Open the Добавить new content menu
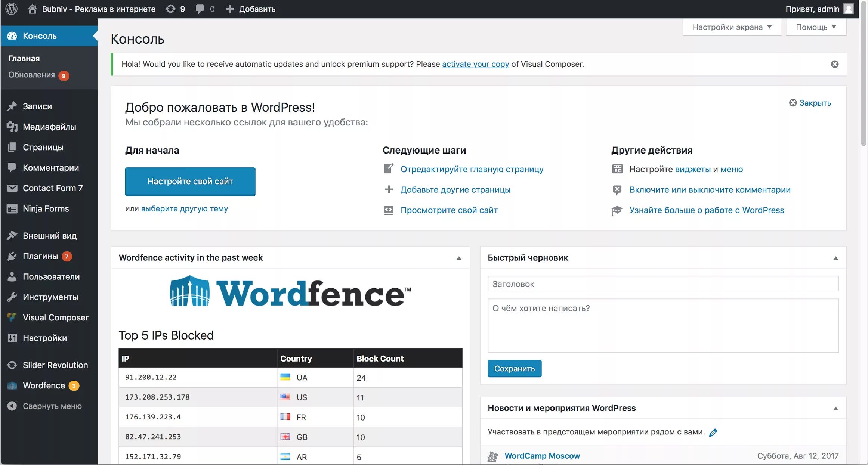 250,9
